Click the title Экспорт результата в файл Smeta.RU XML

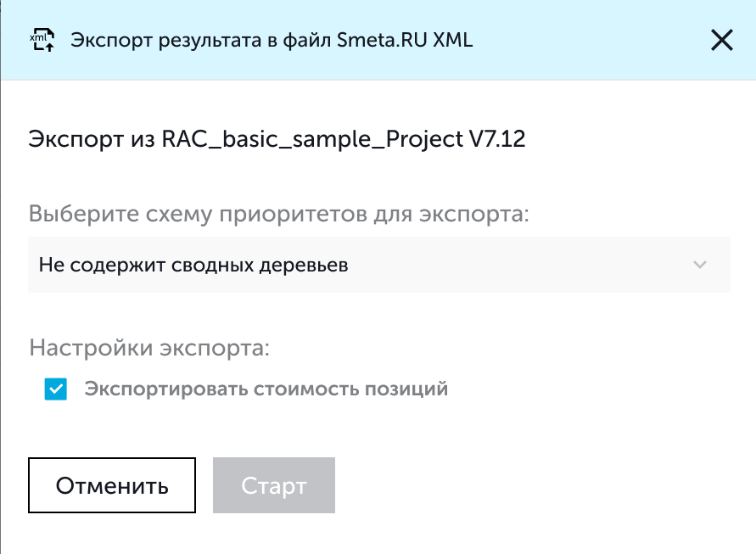[x=272, y=40]
